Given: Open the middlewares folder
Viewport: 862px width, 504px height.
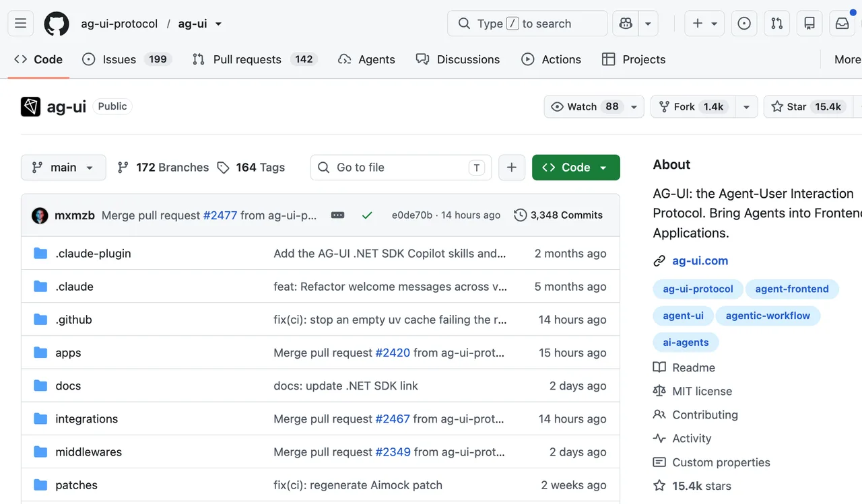Looking at the screenshot, I should (x=88, y=452).
